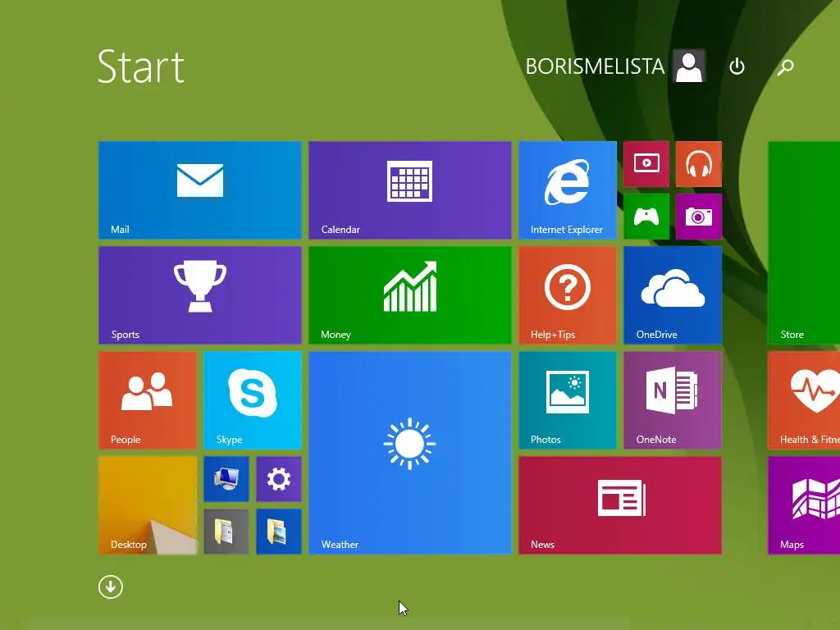Open the Music headphones tile
Screen dimensions: 840x630
[699, 164]
